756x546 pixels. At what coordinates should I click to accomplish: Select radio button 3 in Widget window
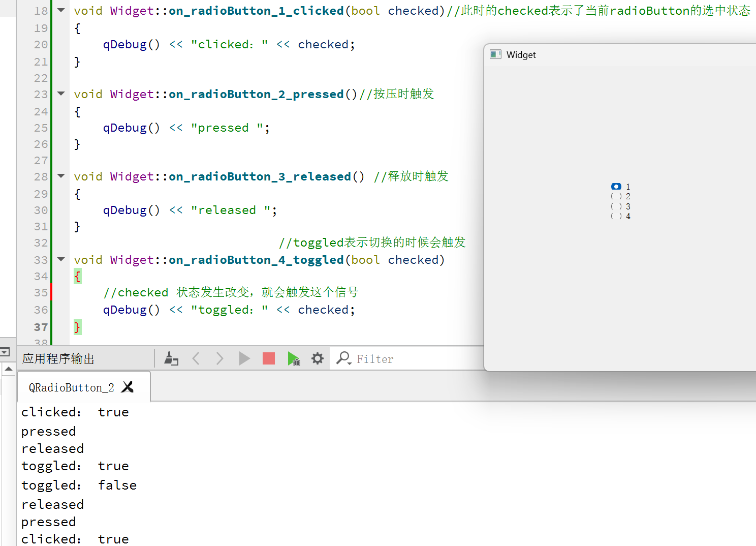[x=616, y=206]
